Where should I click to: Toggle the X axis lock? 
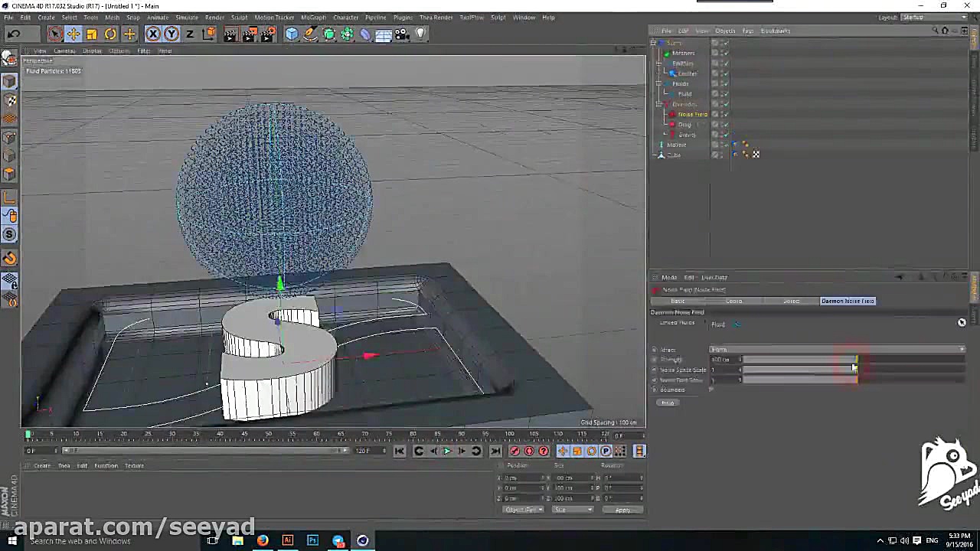pos(153,34)
